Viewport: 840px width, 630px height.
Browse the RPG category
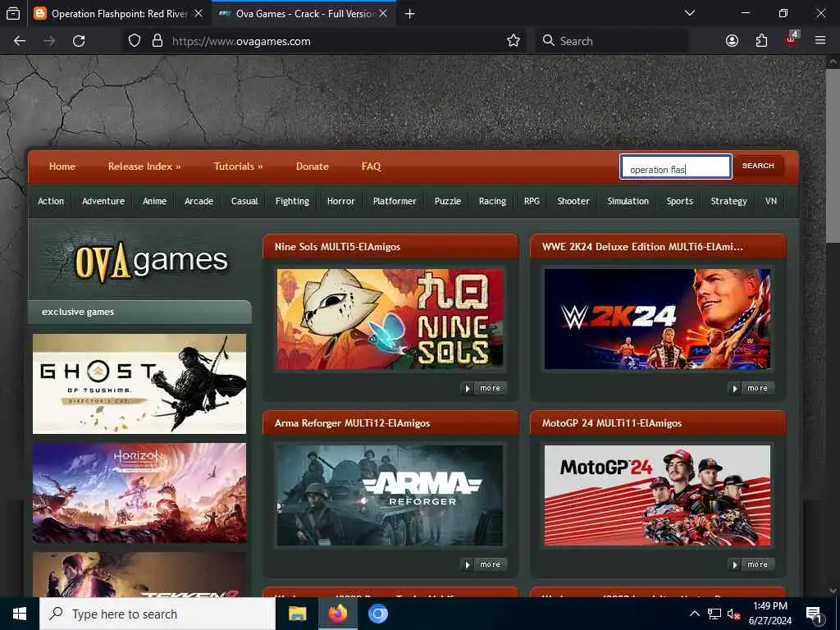pos(532,202)
